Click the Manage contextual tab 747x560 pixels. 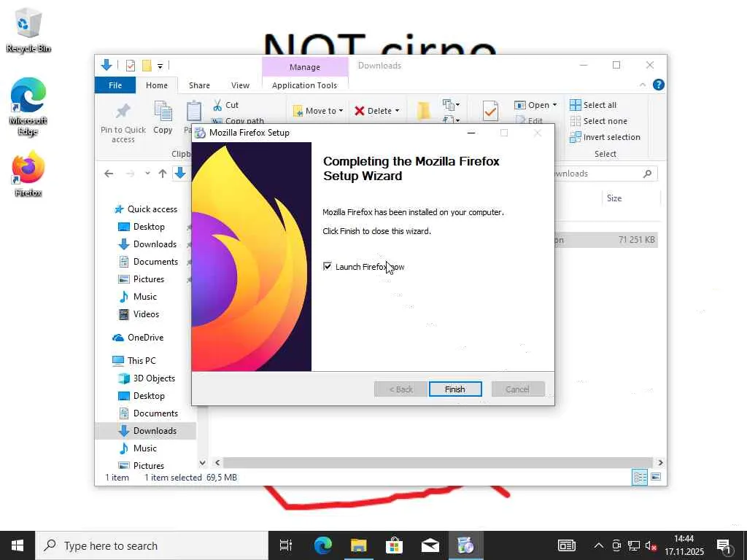click(x=305, y=67)
